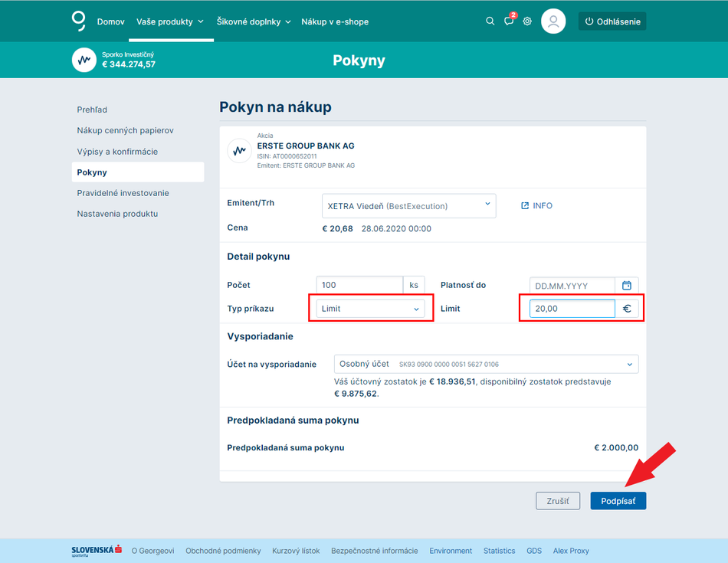The width and height of the screenshot is (728, 563).
Task: Click the € 344.274,57 account balance
Action: (x=129, y=64)
